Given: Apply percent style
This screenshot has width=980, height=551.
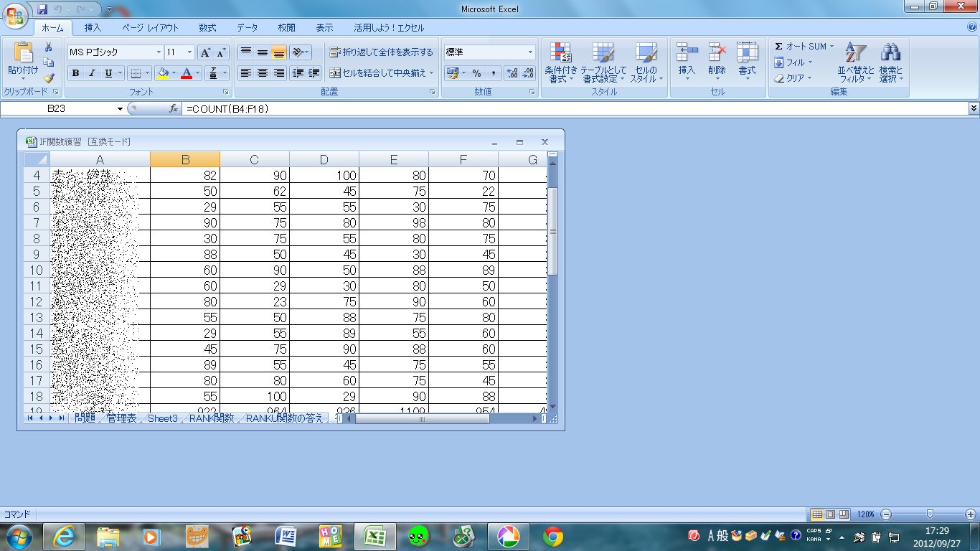Looking at the screenshot, I should (x=476, y=73).
